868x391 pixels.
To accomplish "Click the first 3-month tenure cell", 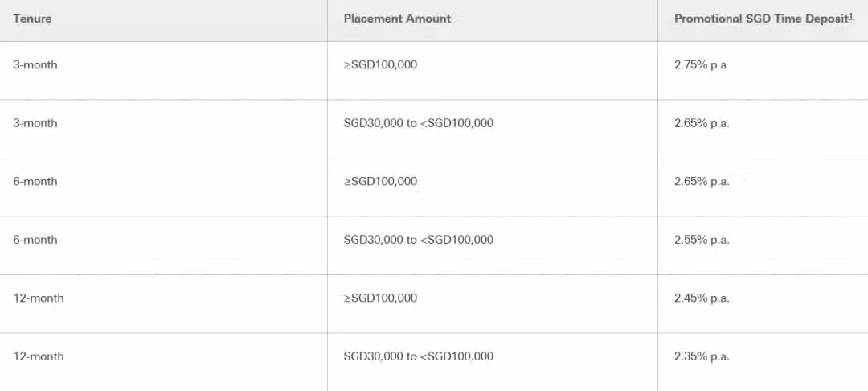I will tap(35, 65).
